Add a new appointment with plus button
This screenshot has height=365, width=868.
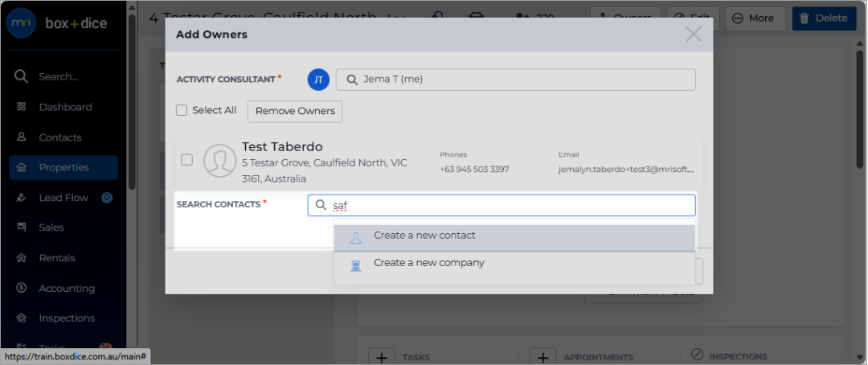543,356
